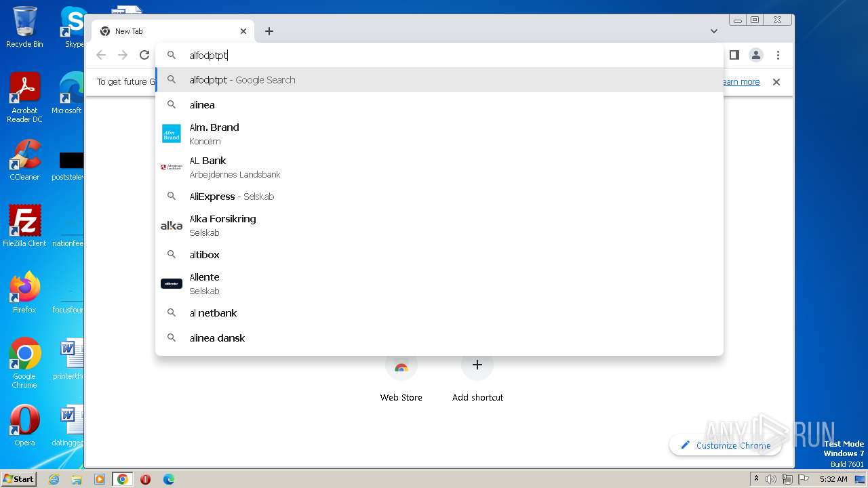Open the Chrome profile menu
The height and width of the screenshot is (488, 868).
[756, 55]
